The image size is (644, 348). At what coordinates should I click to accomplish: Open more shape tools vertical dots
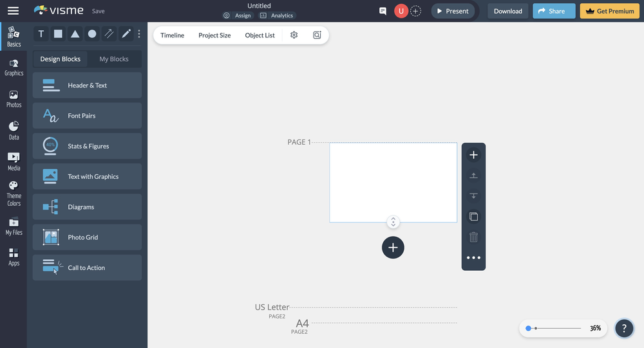click(x=139, y=34)
